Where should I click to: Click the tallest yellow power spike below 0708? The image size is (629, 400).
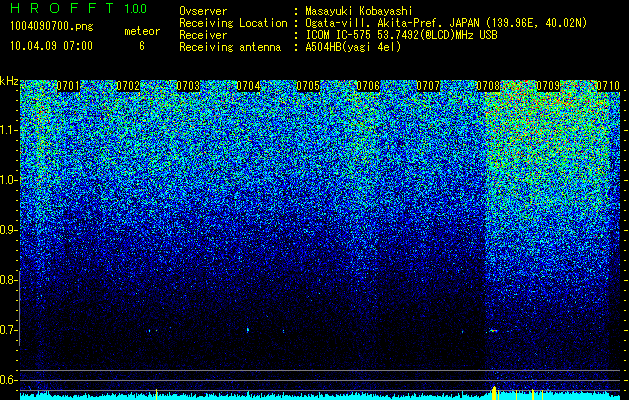[x=494, y=393]
